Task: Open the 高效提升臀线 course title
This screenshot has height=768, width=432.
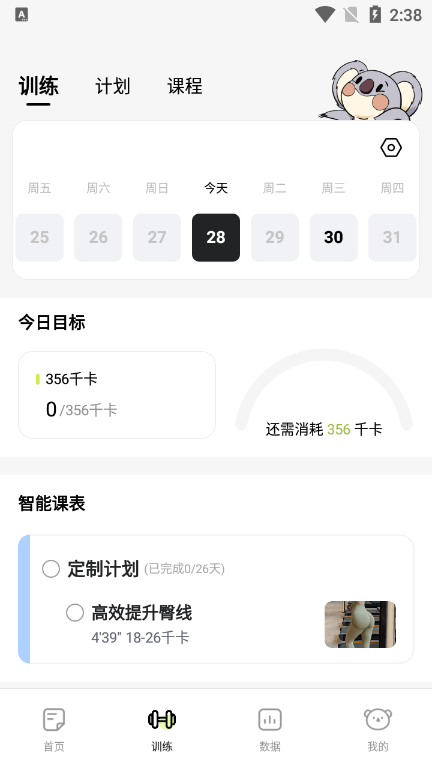Action: click(x=142, y=613)
